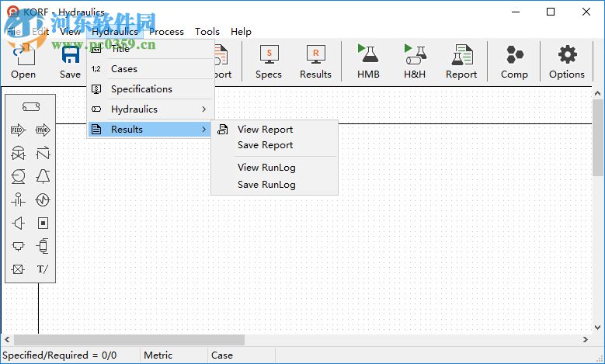Choose the tee fitting tool
605x364 pixels.
(x=18, y=246)
